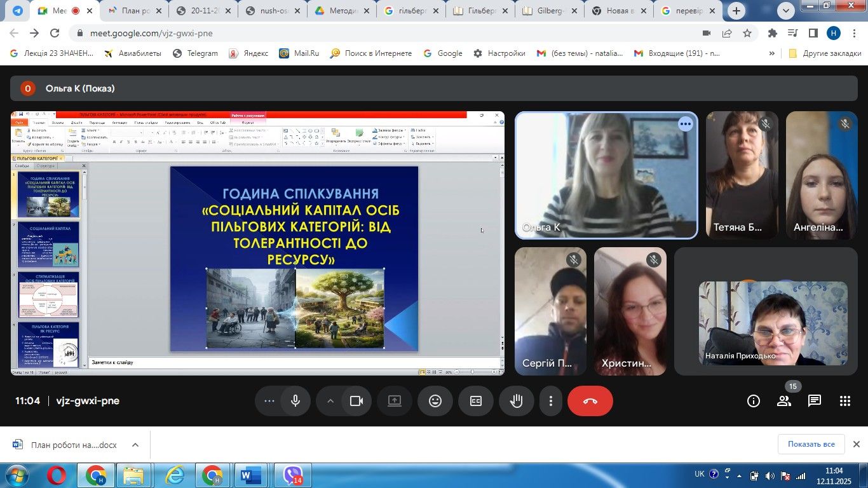868x488 pixels.
Task: Toggle closed captions
Action: [476, 401]
